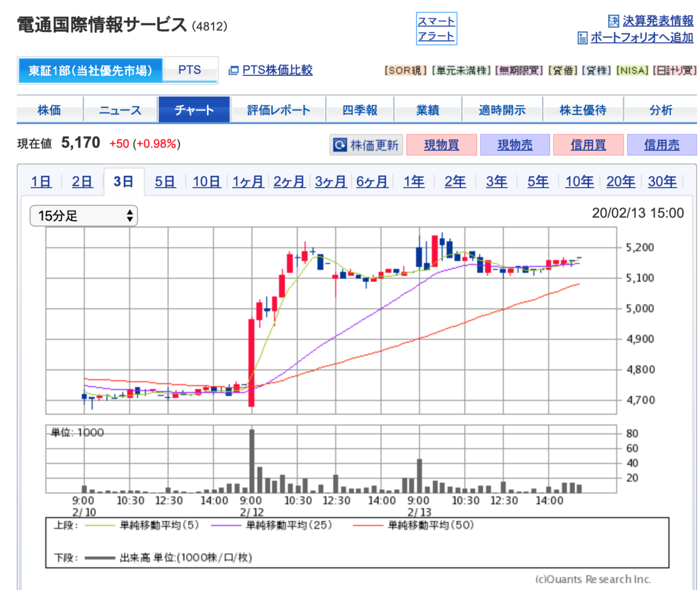Click the 決算発表情報 icon
Viewport: 700px width, 590px height.
pyautogui.click(x=614, y=21)
